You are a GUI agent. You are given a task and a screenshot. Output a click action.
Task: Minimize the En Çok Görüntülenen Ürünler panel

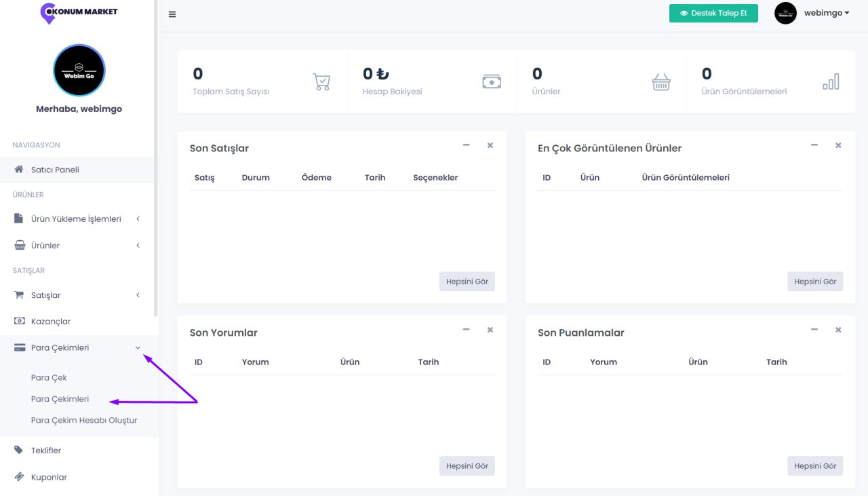(x=814, y=145)
